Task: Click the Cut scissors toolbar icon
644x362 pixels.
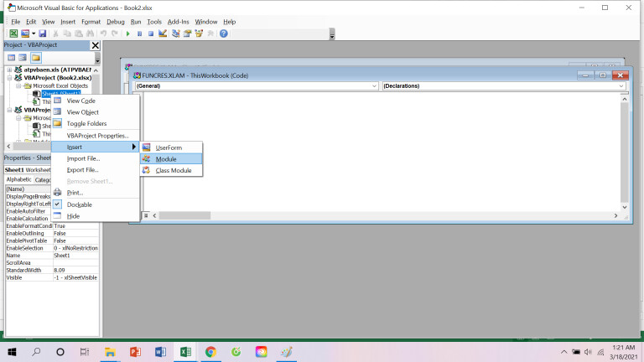Action: coord(55,34)
